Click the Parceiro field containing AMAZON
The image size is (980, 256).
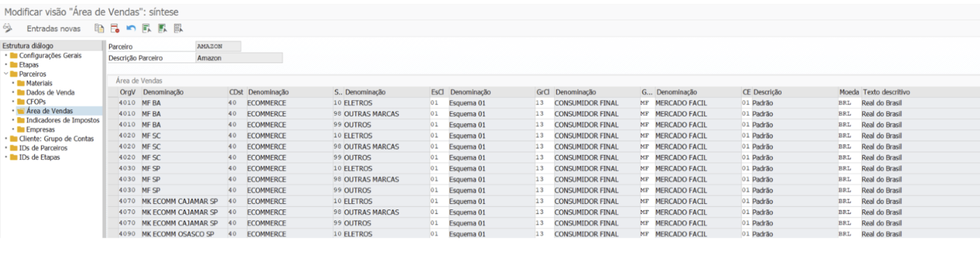coord(218,47)
